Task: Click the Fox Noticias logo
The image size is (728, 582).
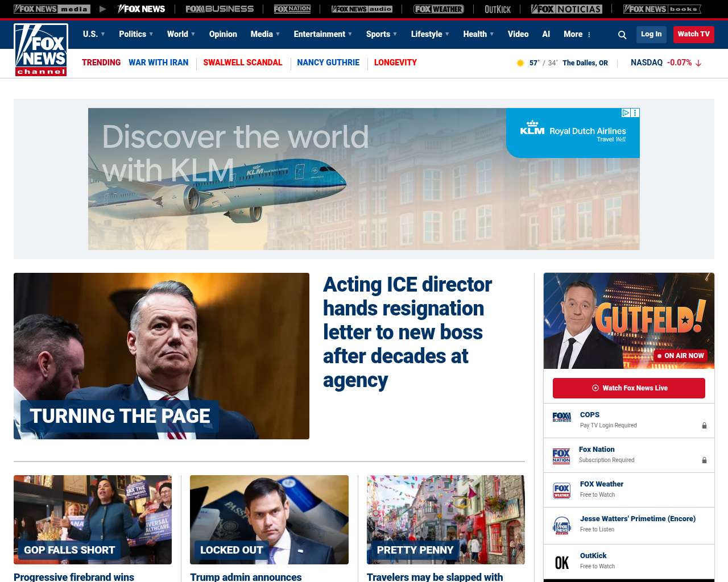Action: [566, 9]
